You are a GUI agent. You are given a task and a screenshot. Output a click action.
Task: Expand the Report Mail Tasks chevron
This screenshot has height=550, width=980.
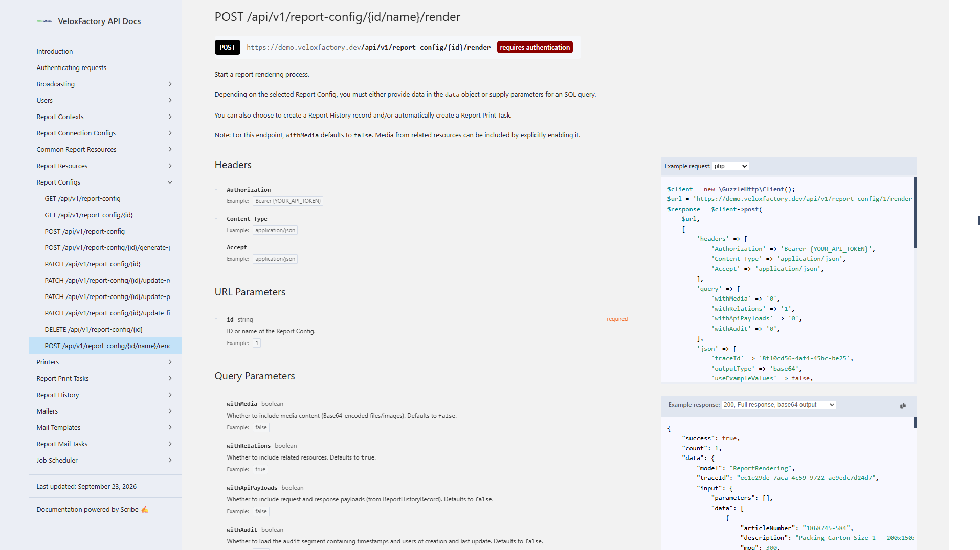click(x=170, y=444)
